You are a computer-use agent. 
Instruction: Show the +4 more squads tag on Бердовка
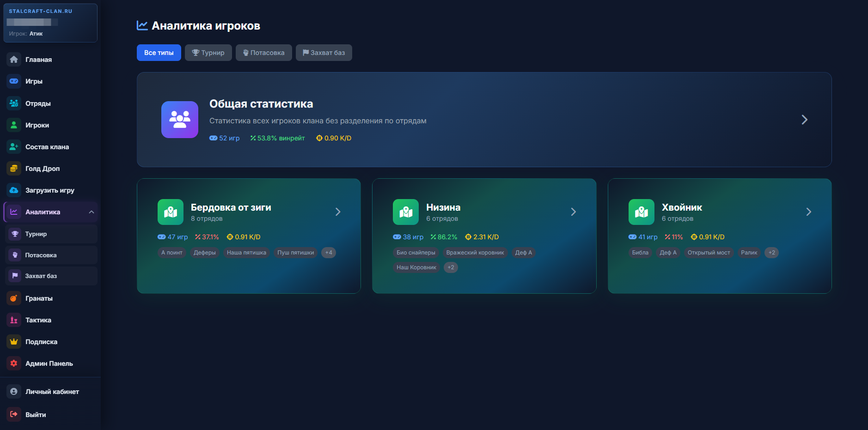tap(329, 253)
